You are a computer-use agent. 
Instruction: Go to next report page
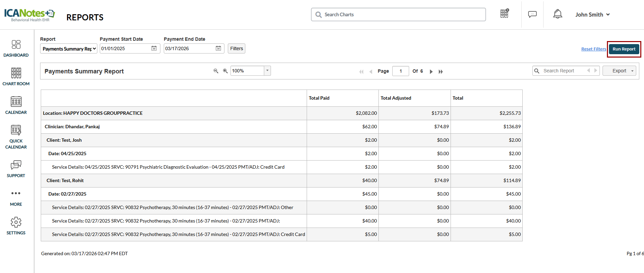click(431, 71)
